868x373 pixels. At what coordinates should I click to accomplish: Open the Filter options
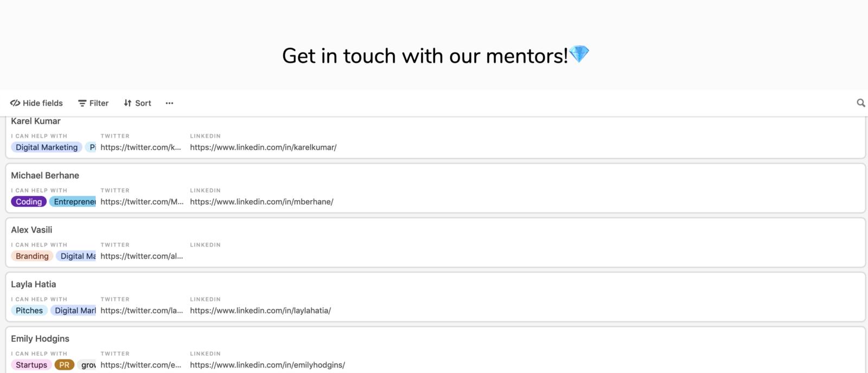click(93, 103)
